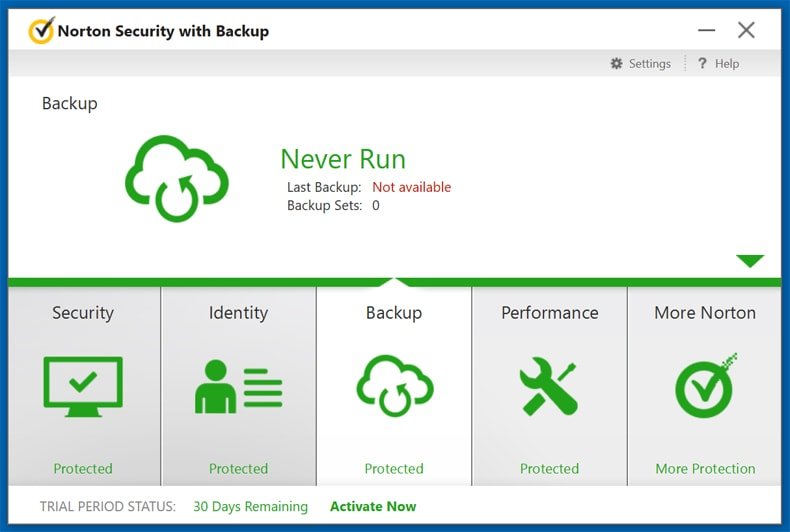Open the More Norton tab label
Screen dimensions: 790x532
(705, 313)
